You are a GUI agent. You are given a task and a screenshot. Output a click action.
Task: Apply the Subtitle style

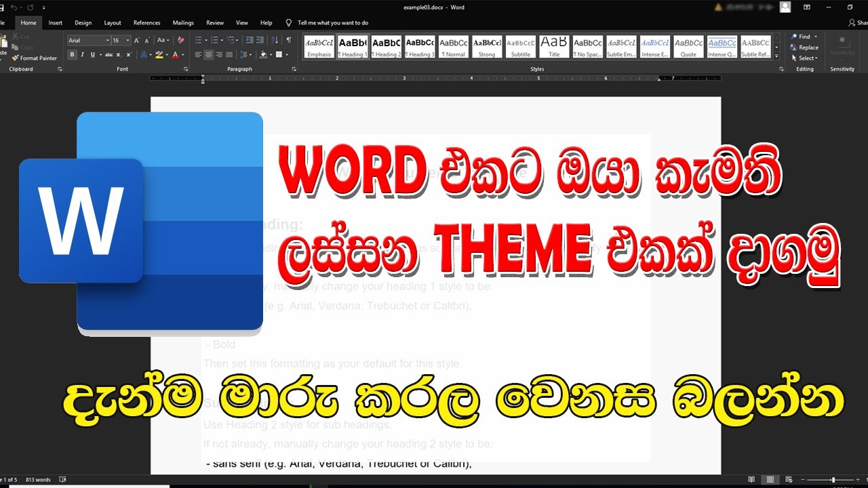tap(521, 47)
